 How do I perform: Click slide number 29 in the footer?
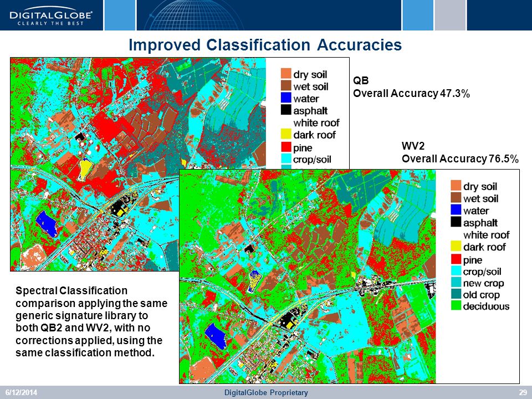[x=523, y=392]
